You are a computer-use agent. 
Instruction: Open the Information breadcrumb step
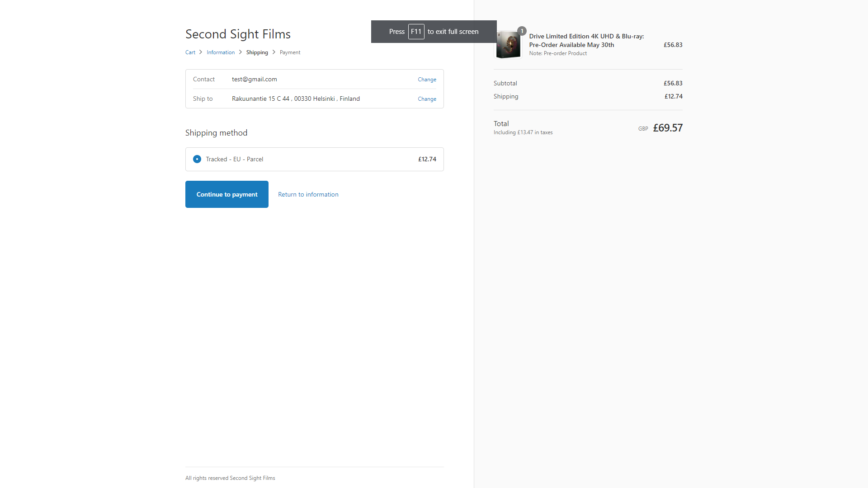click(x=221, y=52)
